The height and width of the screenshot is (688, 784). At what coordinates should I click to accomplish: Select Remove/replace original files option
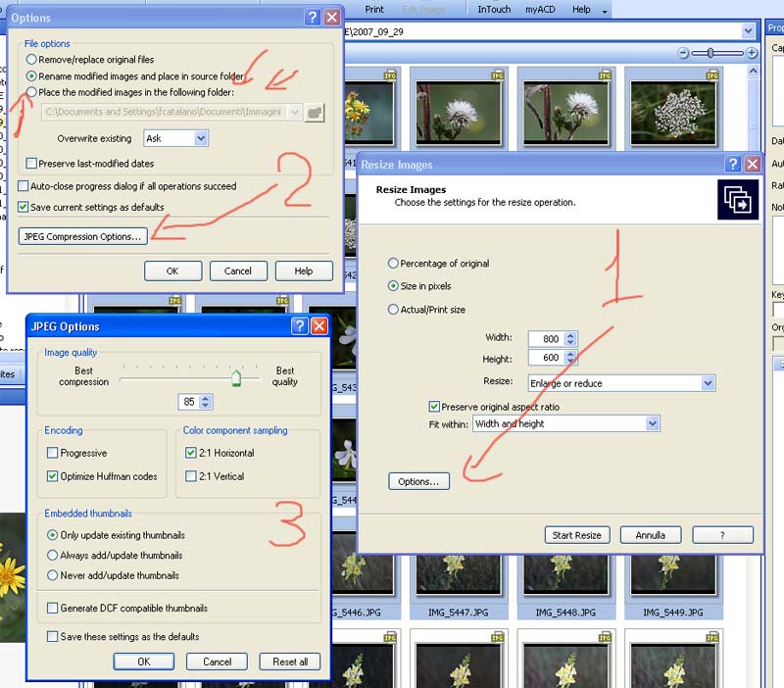tap(31, 60)
